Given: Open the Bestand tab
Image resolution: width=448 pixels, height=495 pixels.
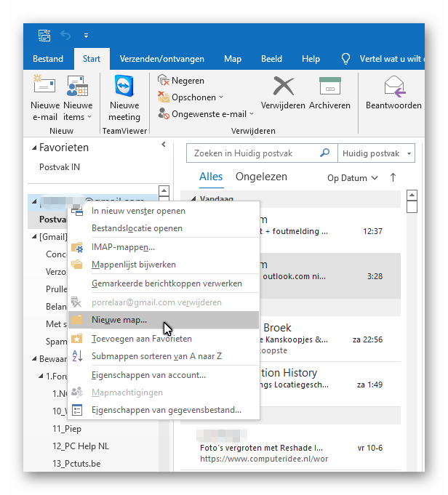Looking at the screenshot, I should pyautogui.click(x=48, y=59).
